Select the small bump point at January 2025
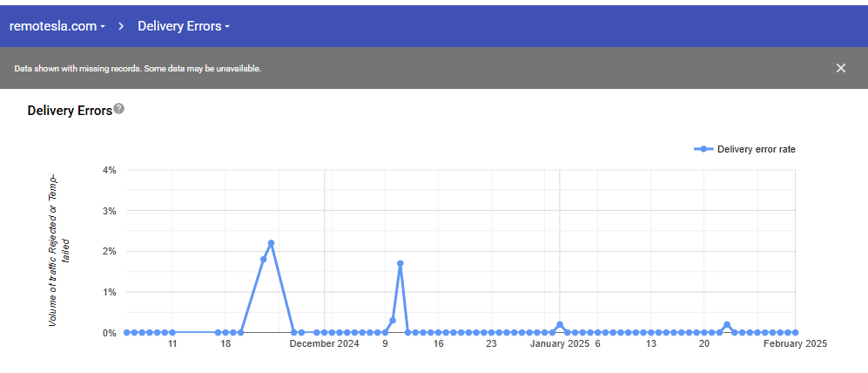This screenshot has width=868, height=373. [560, 324]
